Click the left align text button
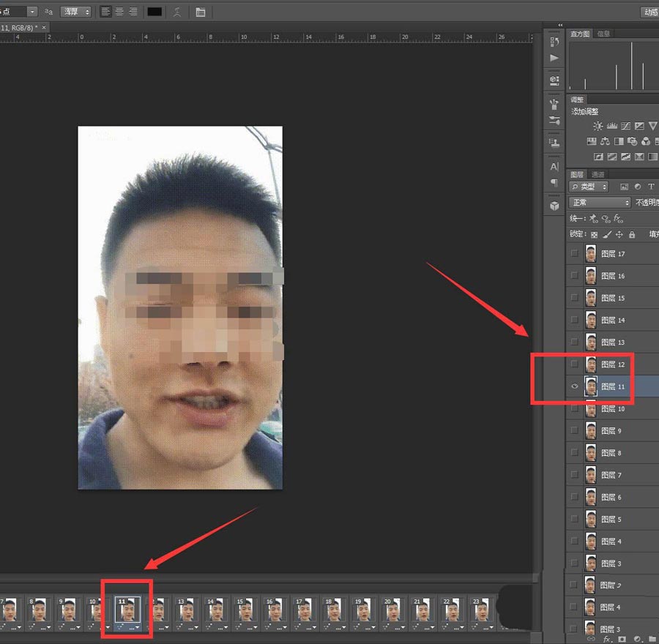This screenshot has width=659, height=644. [x=105, y=12]
